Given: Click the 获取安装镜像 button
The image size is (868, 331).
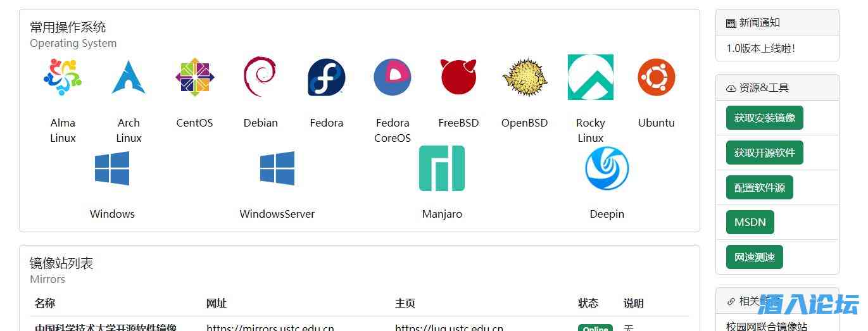Looking at the screenshot, I should click(764, 118).
